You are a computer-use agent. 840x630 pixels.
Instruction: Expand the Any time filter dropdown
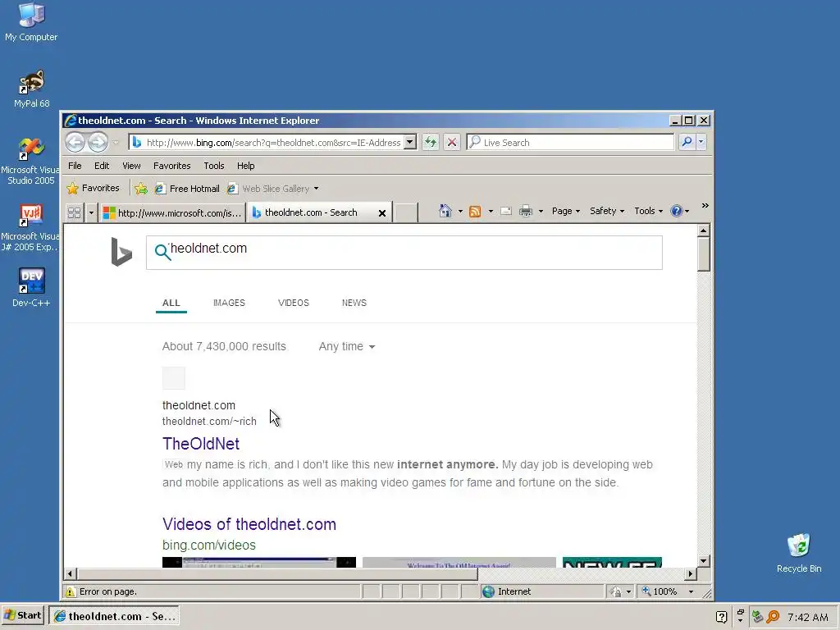pos(347,347)
